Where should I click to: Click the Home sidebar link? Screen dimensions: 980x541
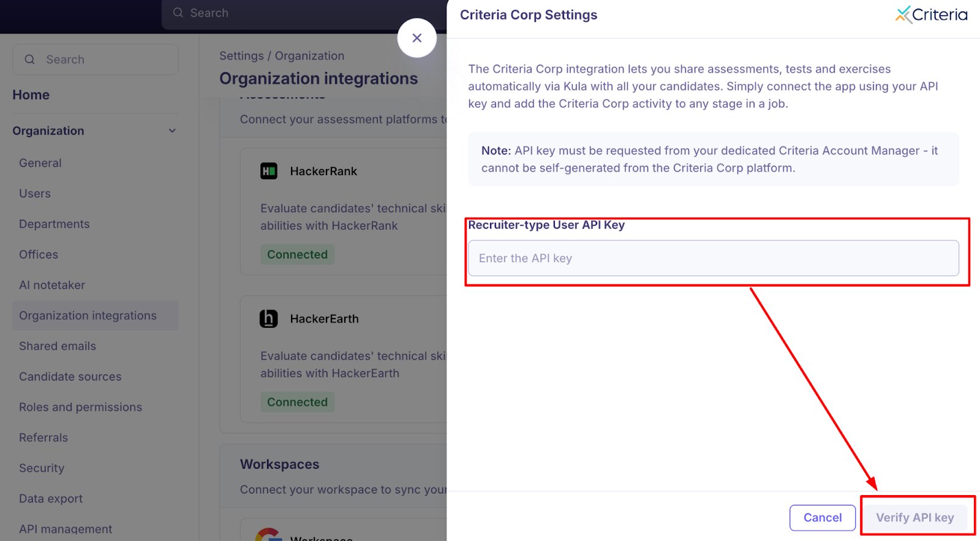31,95
